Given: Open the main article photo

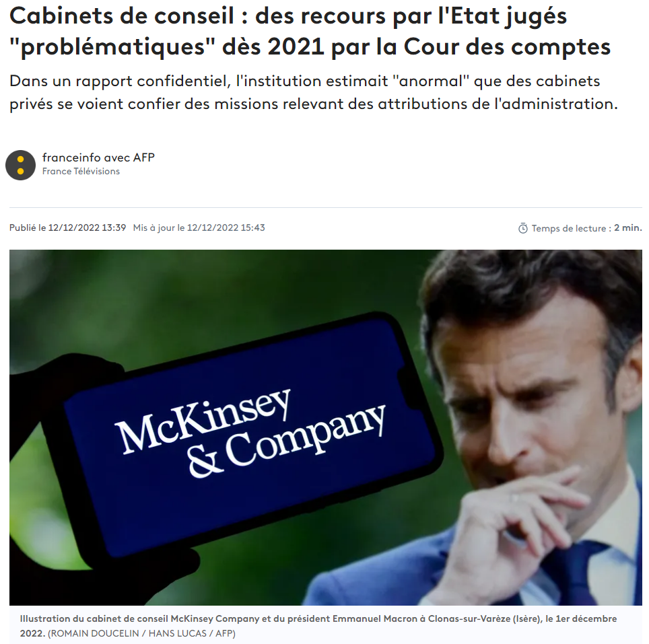Looking at the screenshot, I should coord(326,427).
